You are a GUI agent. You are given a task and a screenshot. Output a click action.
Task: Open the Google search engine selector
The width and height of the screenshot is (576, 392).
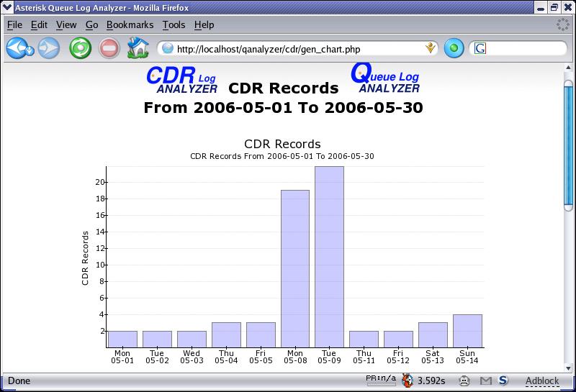click(x=480, y=49)
